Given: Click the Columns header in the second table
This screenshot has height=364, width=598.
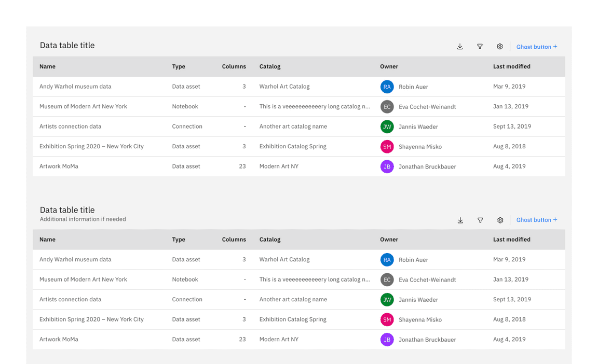Looking at the screenshot, I should pos(234,239).
